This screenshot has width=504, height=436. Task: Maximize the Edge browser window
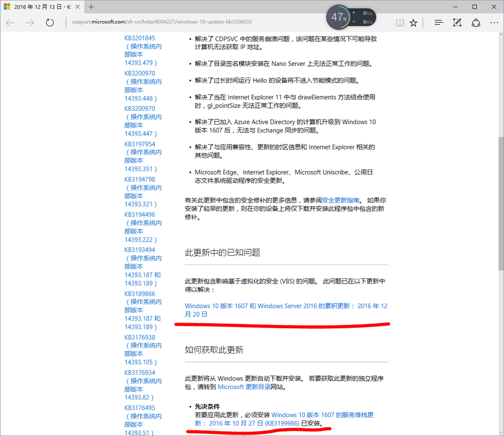(x=475, y=7)
